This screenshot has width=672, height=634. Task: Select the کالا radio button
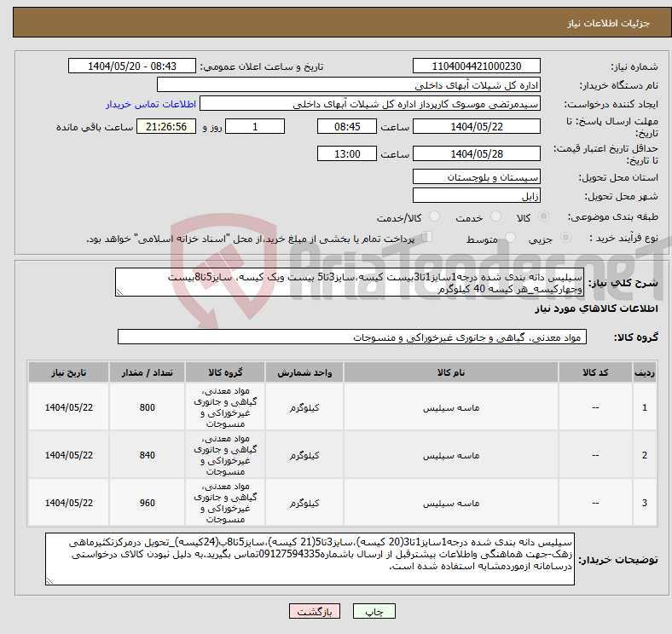pyautogui.click(x=543, y=216)
